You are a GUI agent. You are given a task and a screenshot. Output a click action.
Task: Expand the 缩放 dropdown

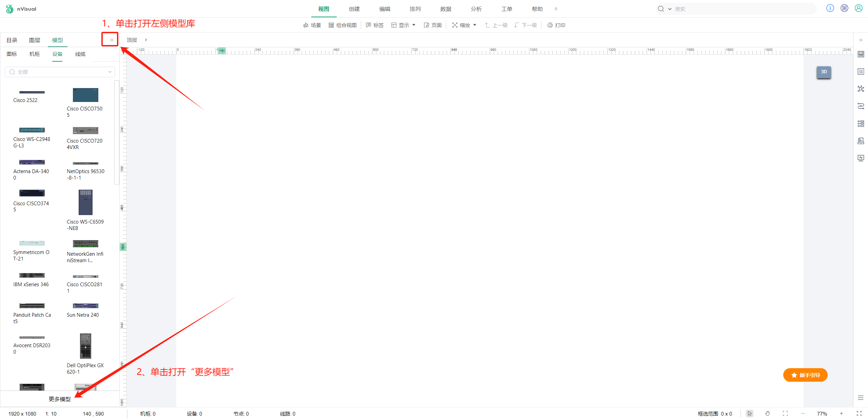pyautogui.click(x=464, y=25)
